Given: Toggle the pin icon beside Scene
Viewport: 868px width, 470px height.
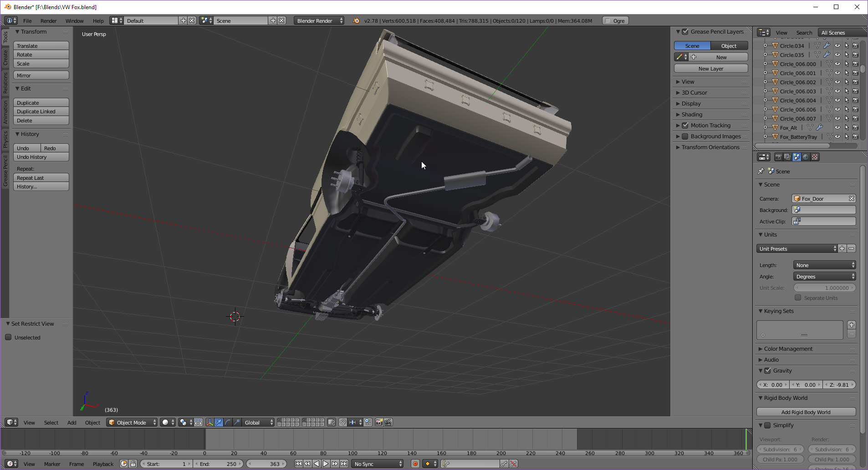Looking at the screenshot, I should pos(761,172).
